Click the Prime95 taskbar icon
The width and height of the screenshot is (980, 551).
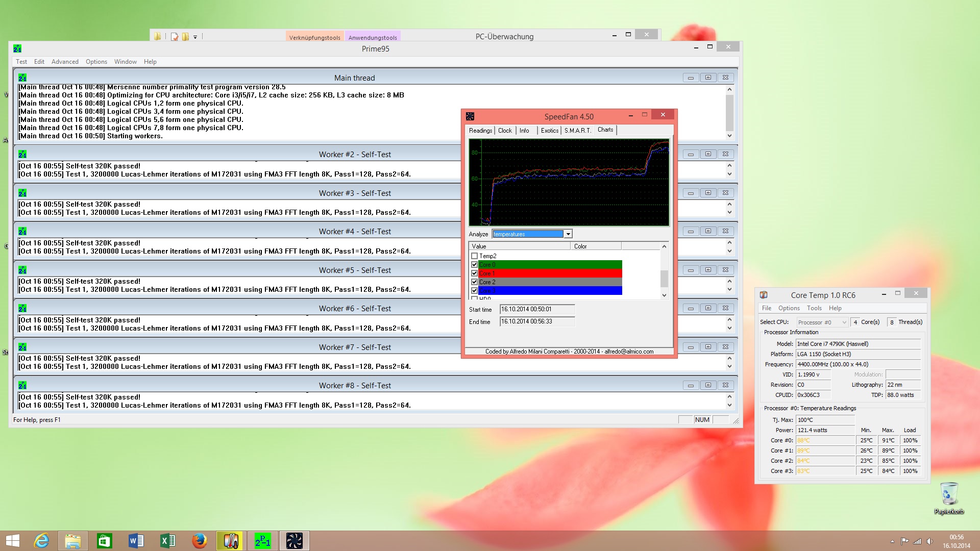pyautogui.click(x=262, y=541)
